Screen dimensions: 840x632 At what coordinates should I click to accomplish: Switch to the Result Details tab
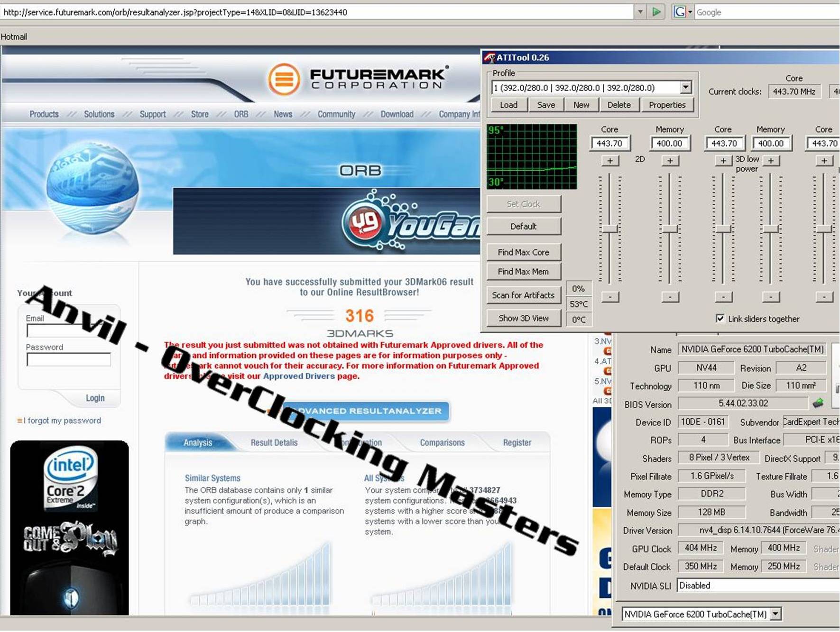[x=274, y=442]
